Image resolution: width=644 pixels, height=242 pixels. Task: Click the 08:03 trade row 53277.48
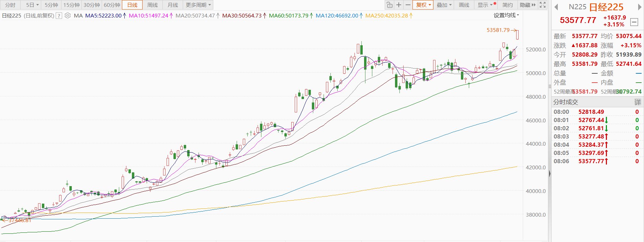[597, 136]
